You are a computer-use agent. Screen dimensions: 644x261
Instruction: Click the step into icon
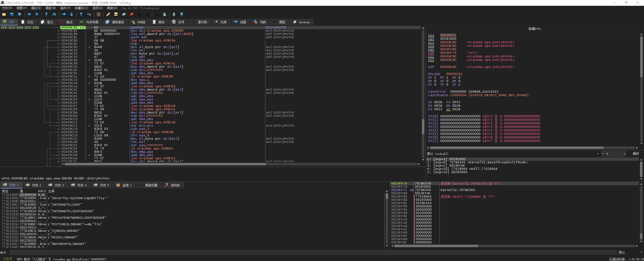(46, 15)
